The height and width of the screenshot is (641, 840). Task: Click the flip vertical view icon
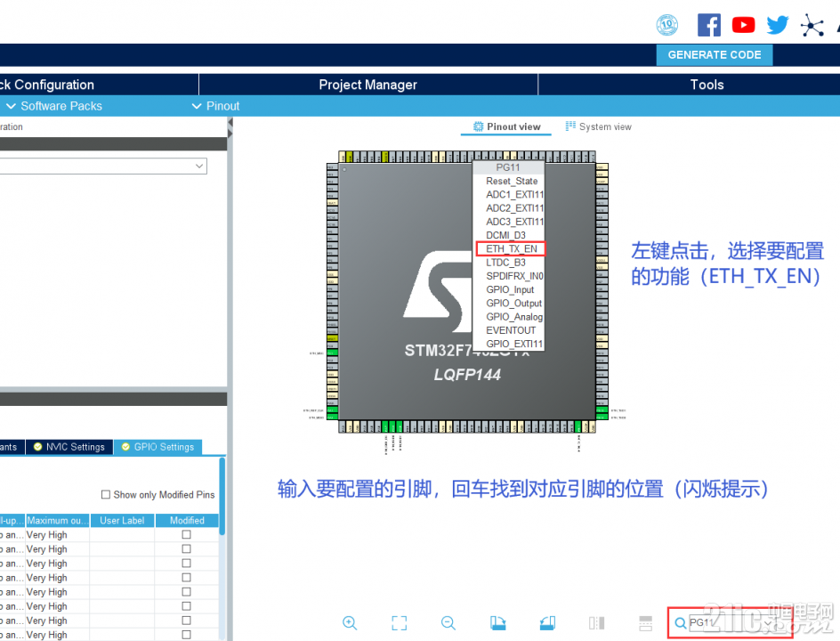coord(645,623)
